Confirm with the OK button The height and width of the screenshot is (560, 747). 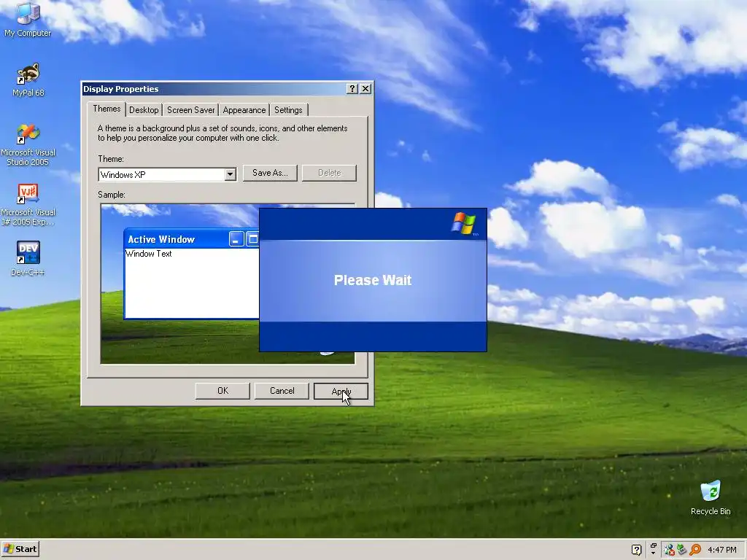[x=222, y=391]
